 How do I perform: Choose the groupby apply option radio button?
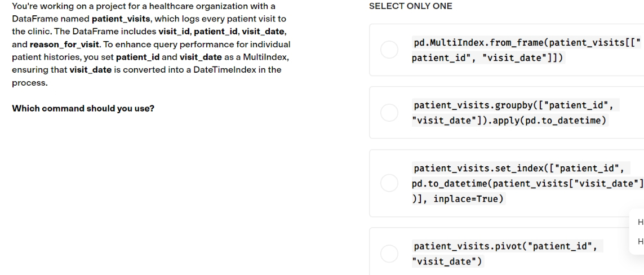tap(389, 113)
